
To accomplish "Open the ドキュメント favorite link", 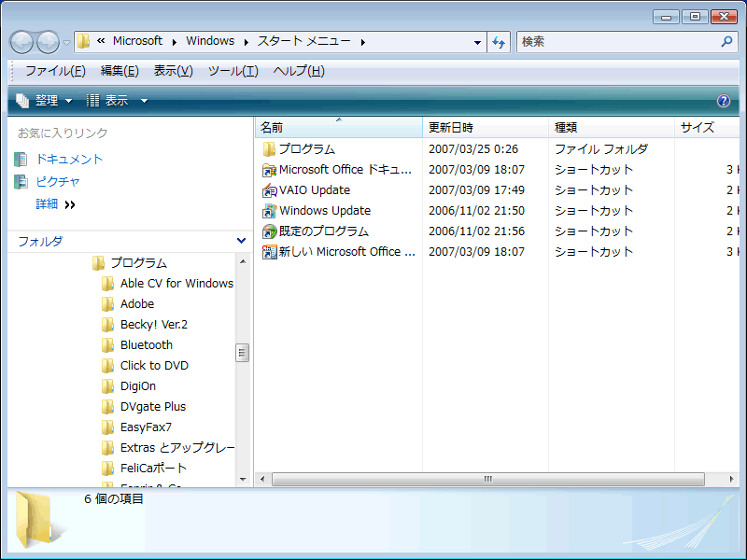I will click(x=69, y=160).
